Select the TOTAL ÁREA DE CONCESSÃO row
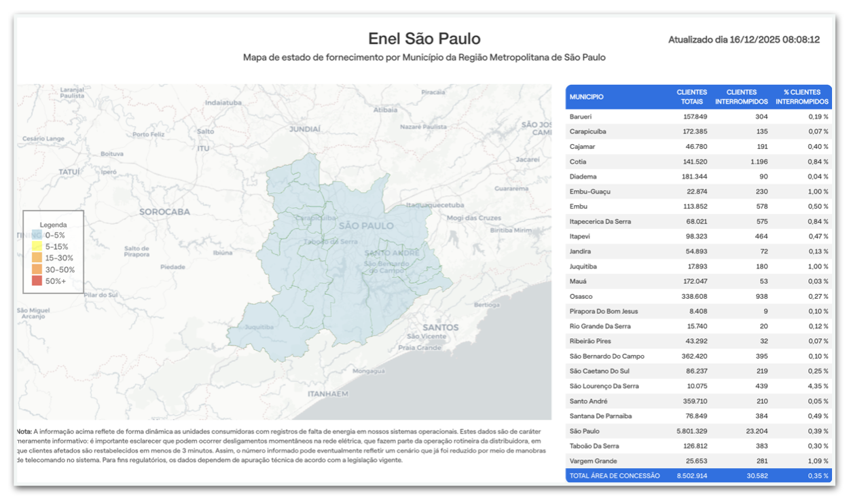 point(698,475)
